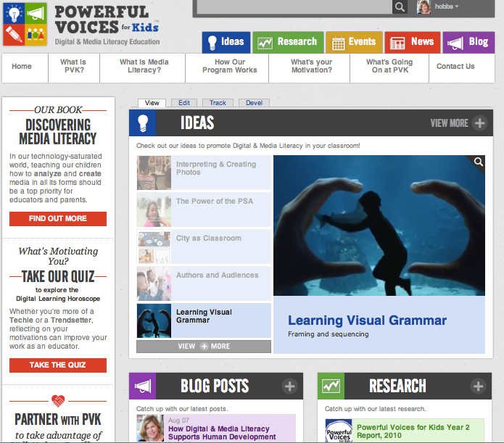Open the Events tab
504x443 pixels.
(x=353, y=42)
